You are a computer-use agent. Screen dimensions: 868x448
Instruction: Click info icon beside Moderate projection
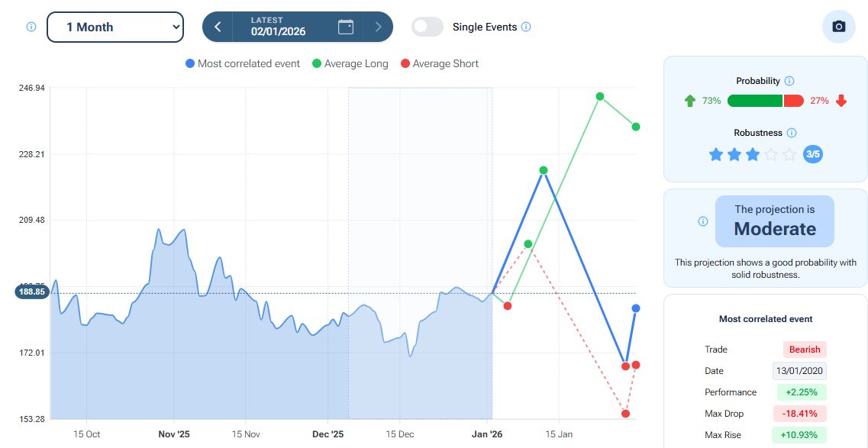pos(703,221)
